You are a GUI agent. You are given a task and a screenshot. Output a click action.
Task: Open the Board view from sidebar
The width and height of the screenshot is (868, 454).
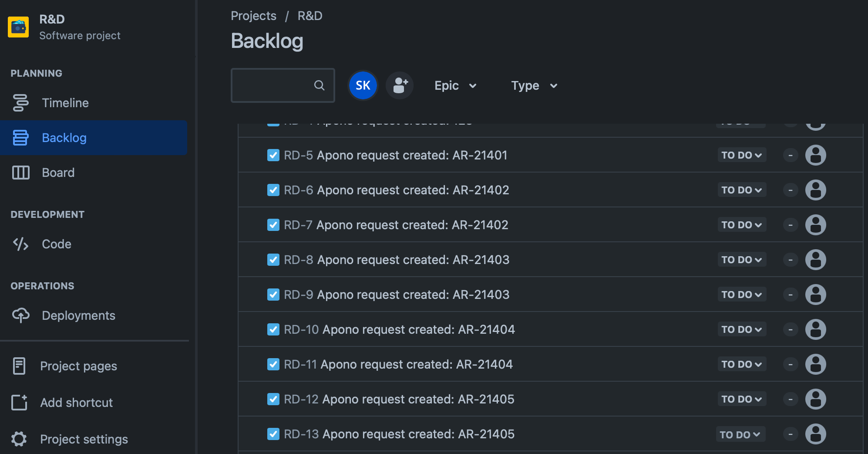tap(58, 173)
